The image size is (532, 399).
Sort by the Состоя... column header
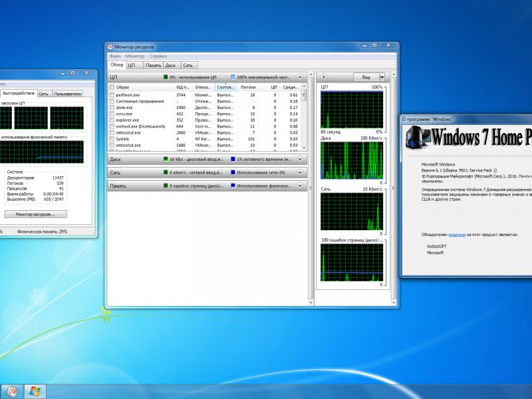[x=225, y=87]
